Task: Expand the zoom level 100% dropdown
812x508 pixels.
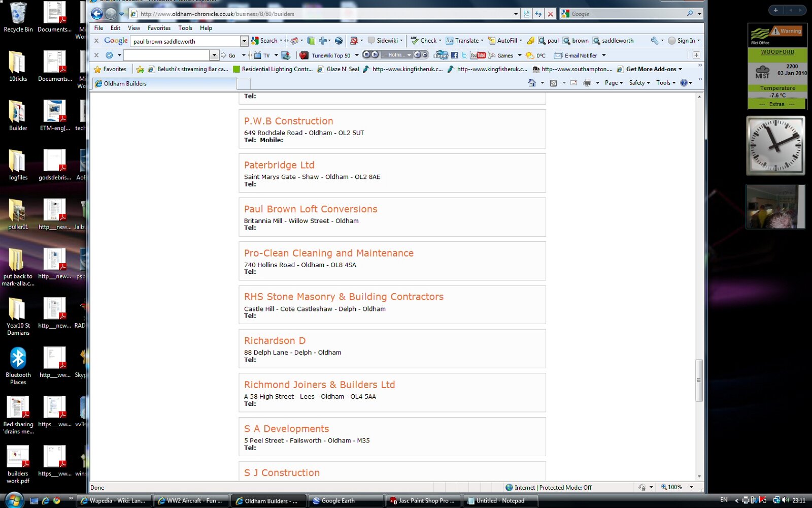Action: pos(691,487)
